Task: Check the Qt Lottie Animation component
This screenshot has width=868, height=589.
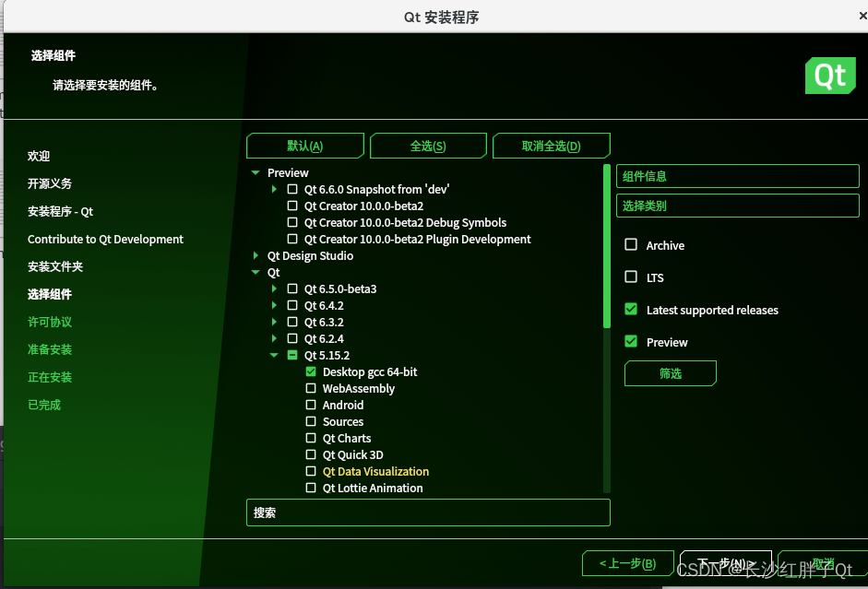Action: (311, 488)
